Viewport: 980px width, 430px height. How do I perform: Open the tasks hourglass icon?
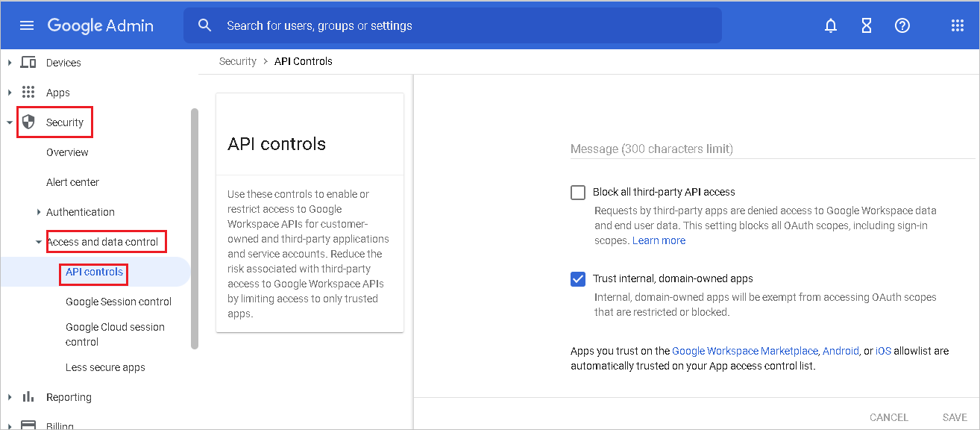pos(866,25)
